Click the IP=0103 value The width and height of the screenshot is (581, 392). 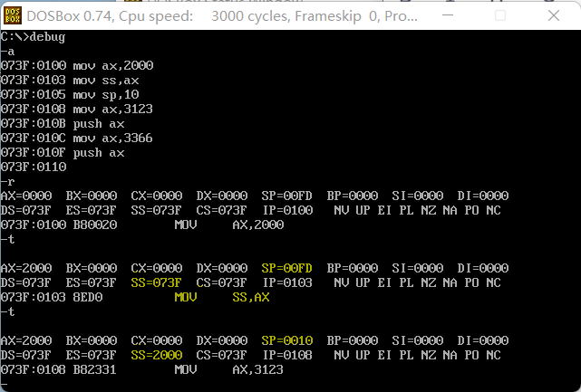[x=288, y=282]
